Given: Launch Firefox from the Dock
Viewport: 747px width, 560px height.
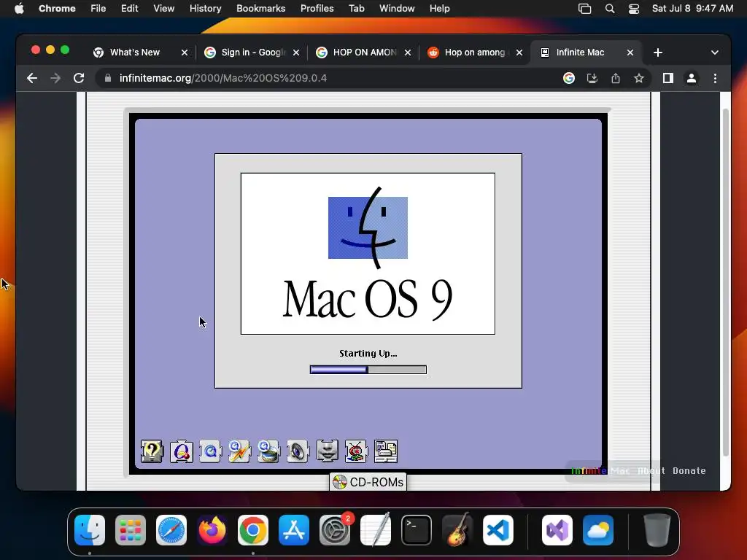Looking at the screenshot, I should tap(212, 529).
